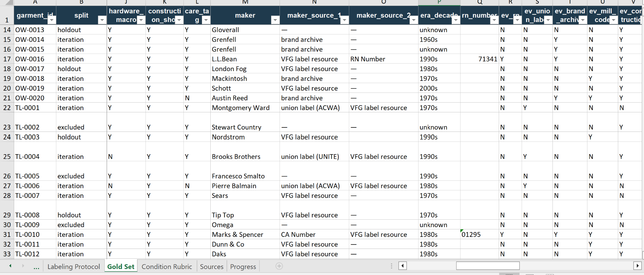Open the construction_shot filter dropdown
Viewport: 644px width, 275px height.
(179, 20)
